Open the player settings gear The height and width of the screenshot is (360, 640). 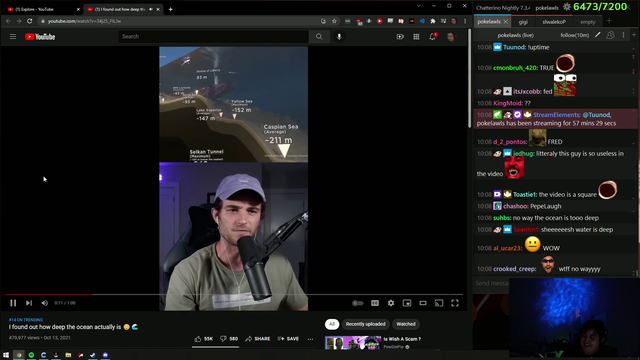coord(391,303)
